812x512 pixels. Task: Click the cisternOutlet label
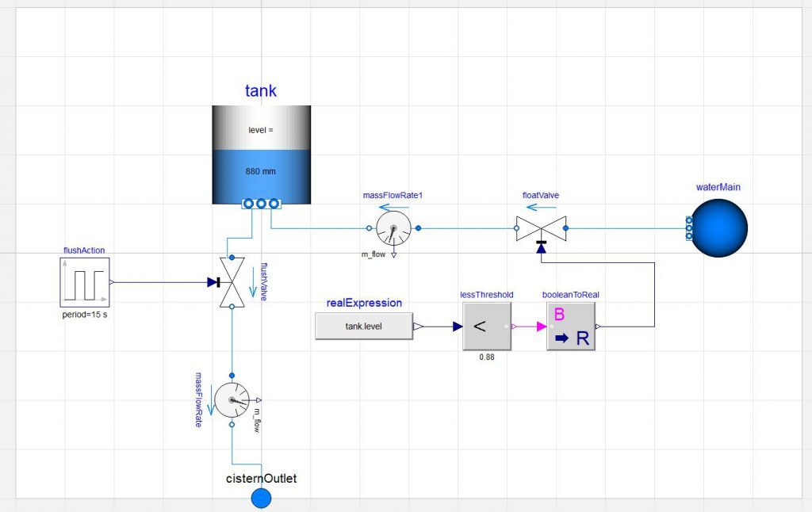262,479
